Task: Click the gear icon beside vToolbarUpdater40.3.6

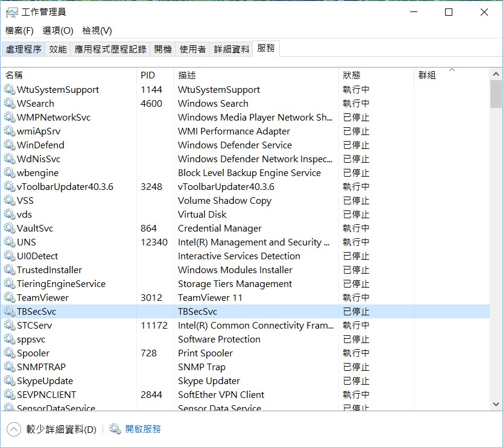Action: [10, 187]
